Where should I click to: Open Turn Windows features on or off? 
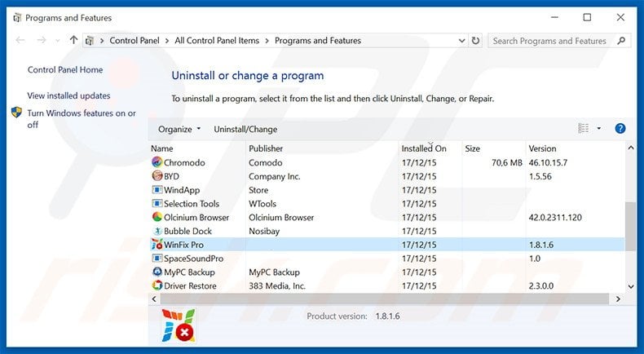click(x=82, y=119)
